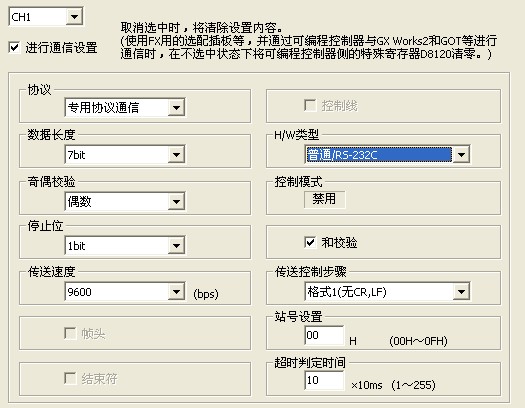Click the 超时判定时间 timeout input field

point(324,381)
